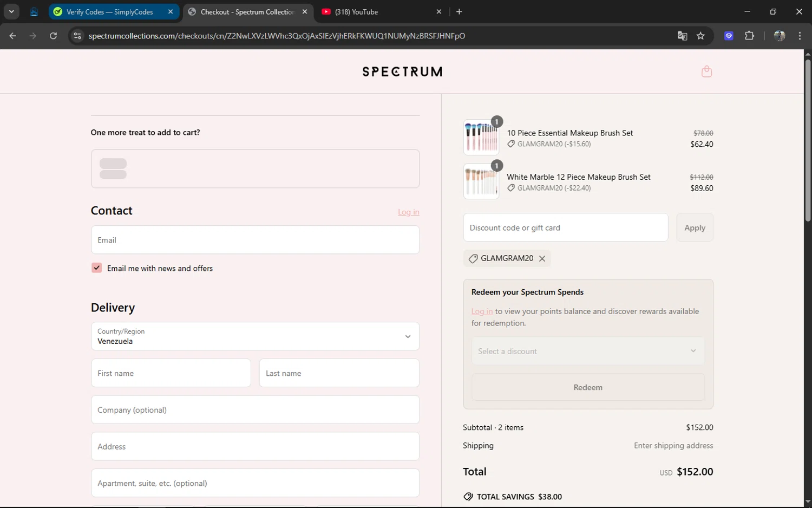Click the $152.00 total amount

tap(695, 472)
